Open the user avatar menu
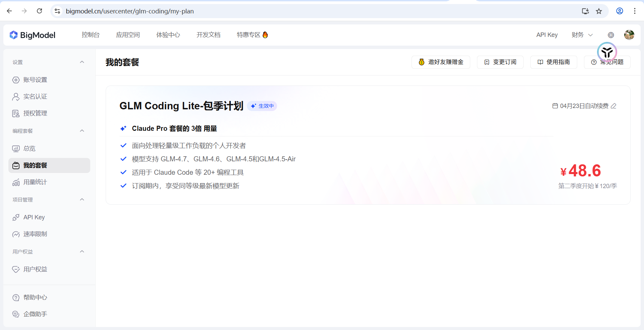 629,35
